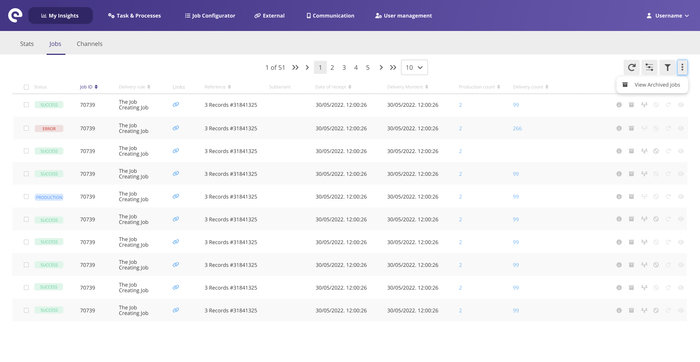Open the Job Configurator menu item
The image size is (700, 362).
coord(210,16)
